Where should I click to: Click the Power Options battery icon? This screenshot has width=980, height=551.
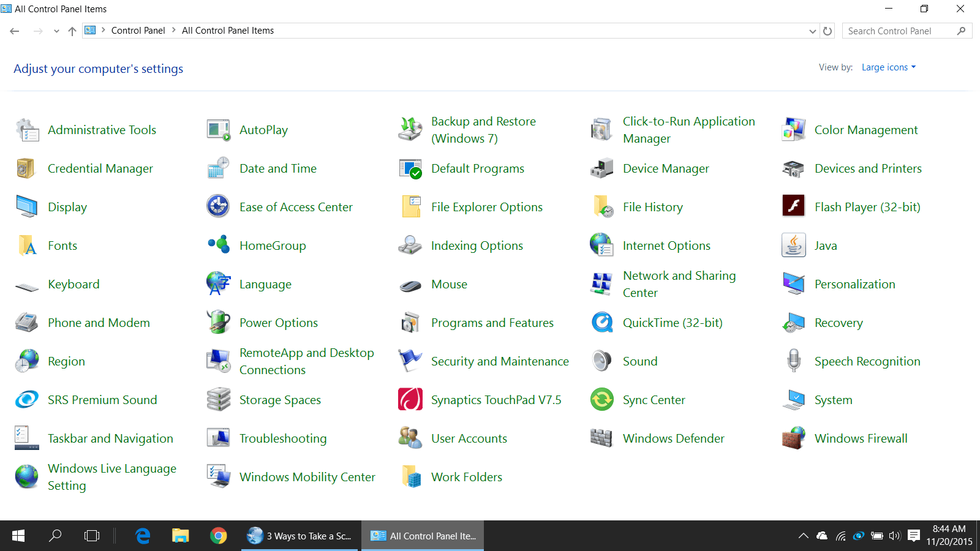219,323
